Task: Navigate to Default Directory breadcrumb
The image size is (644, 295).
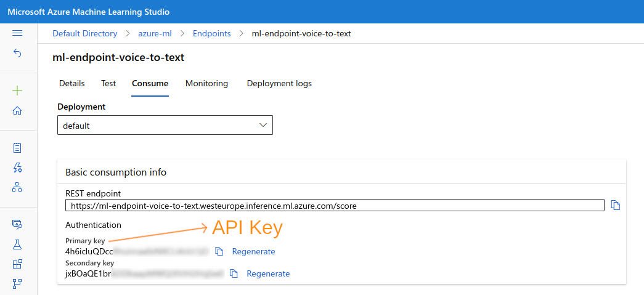Action: point(84,34)
